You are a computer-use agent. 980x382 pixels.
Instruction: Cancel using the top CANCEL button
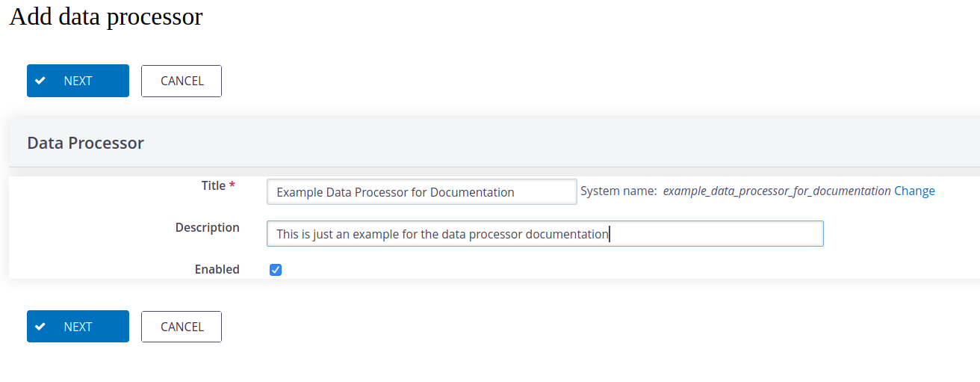pos(182,81)
